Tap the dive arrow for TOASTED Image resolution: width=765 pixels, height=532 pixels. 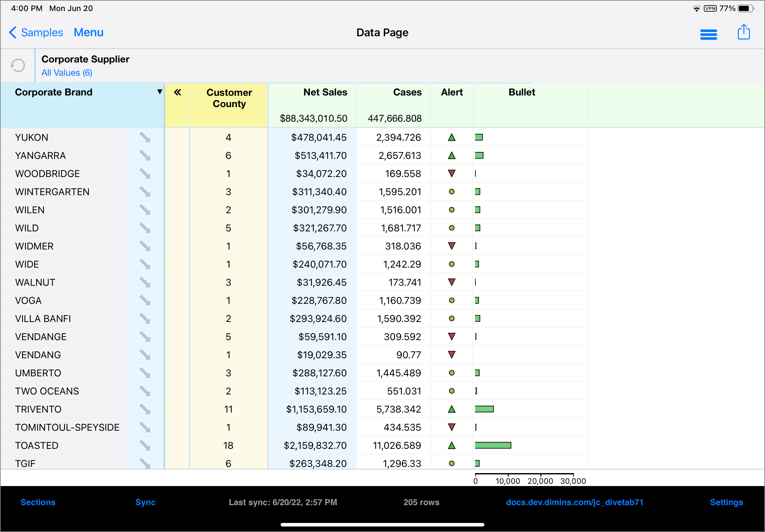pos(145,445)
